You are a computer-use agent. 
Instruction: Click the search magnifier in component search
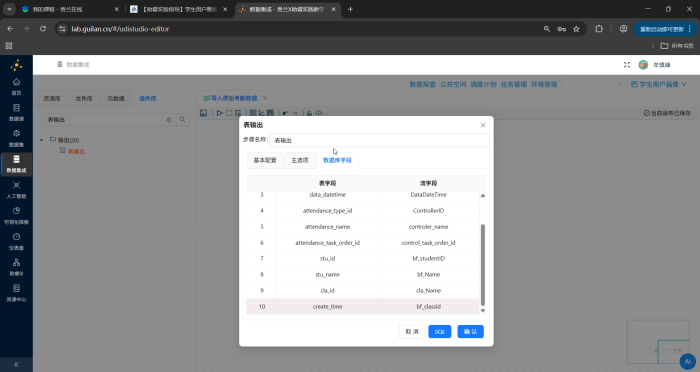click(x=183, y=120)
